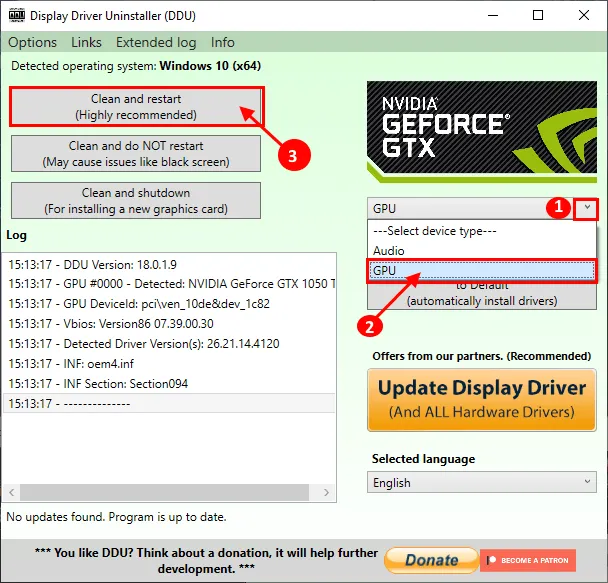This screenshot has height=583, width=608.
Task: Click the log scrollbar left arrow
Action: point(12,492)
